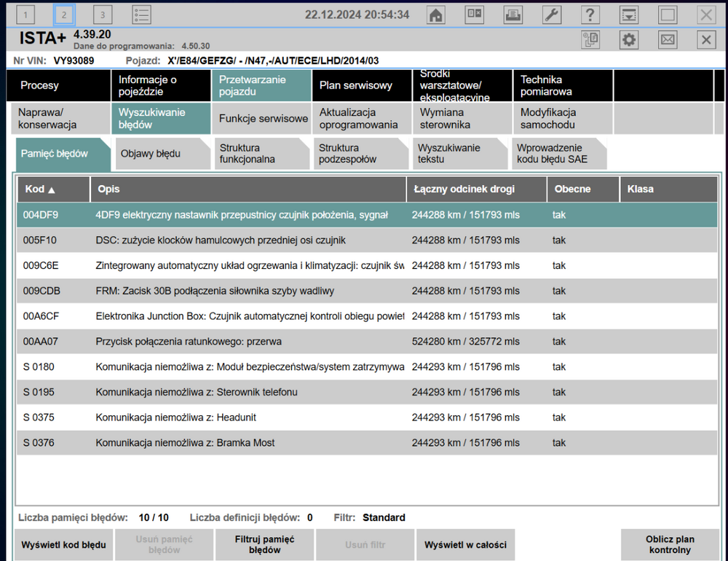Image resolution: width=728 pixels, height=561 pixels.
Task: Open the settings gear icon
Action: [629, 39]
